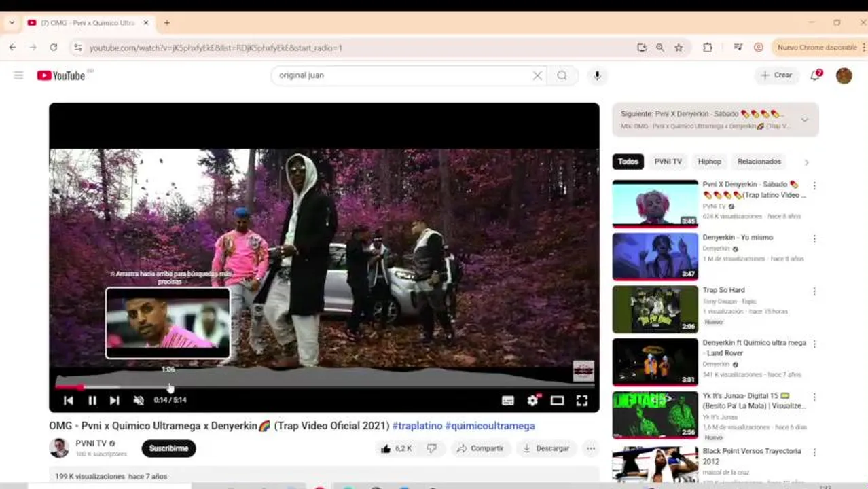
Task: Open options menu for Land Rover video
Action: click(814, 344)
